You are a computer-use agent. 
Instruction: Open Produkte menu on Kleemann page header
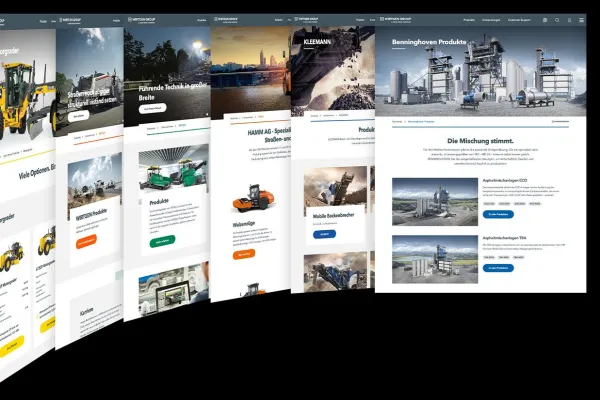coord(360,20)
